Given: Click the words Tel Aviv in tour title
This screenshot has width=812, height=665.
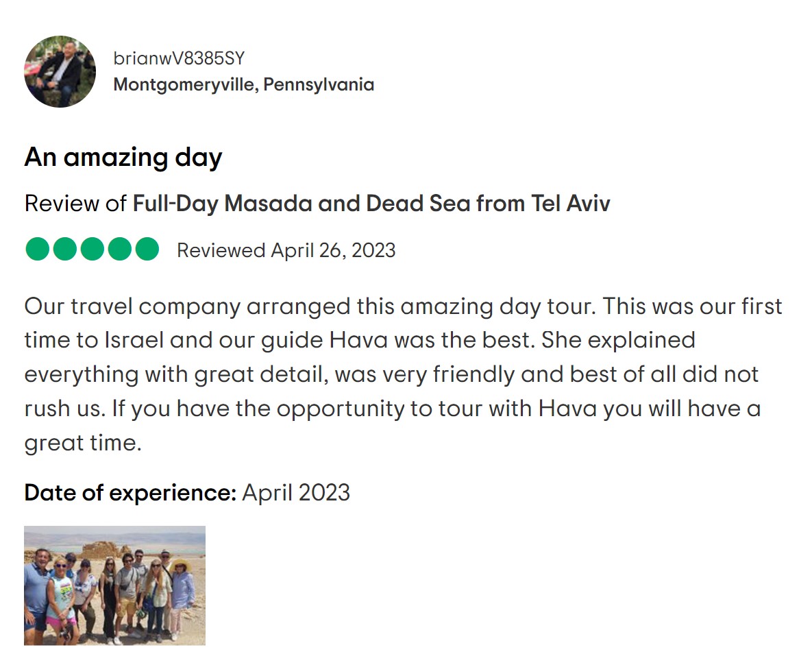Looking at the screenshot, I should click(571, 204).
